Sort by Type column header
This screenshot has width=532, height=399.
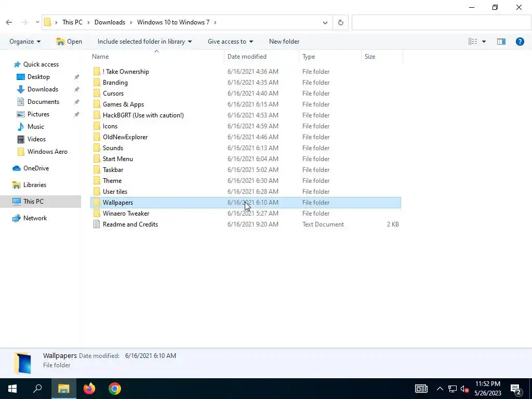pos(309,56)
